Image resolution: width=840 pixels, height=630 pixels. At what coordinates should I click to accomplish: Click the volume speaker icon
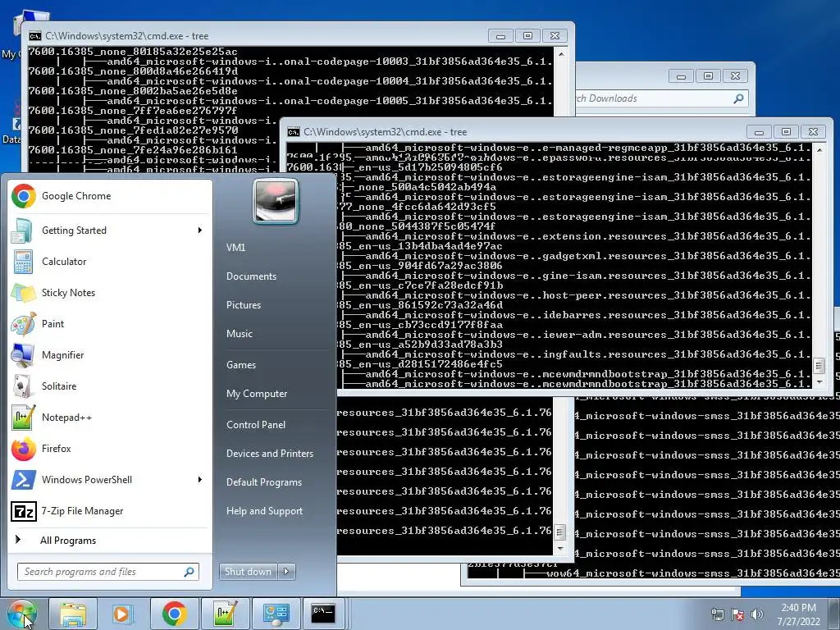[757, 614]
